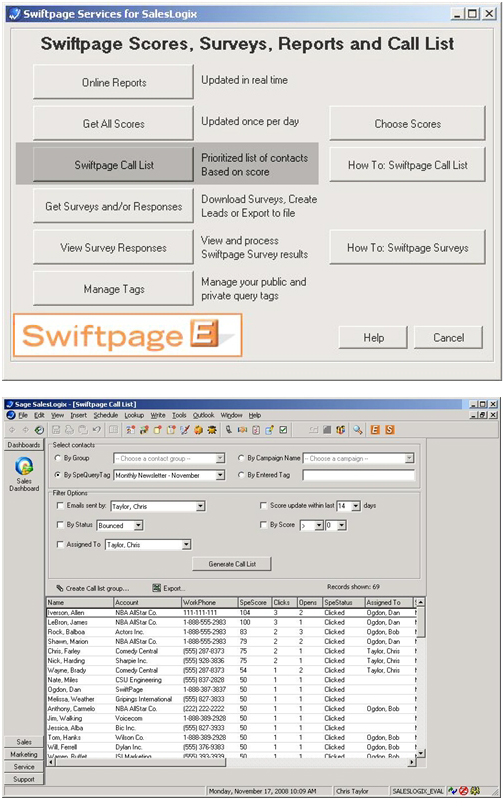Enable the Emails sent by checkbox

60,506
